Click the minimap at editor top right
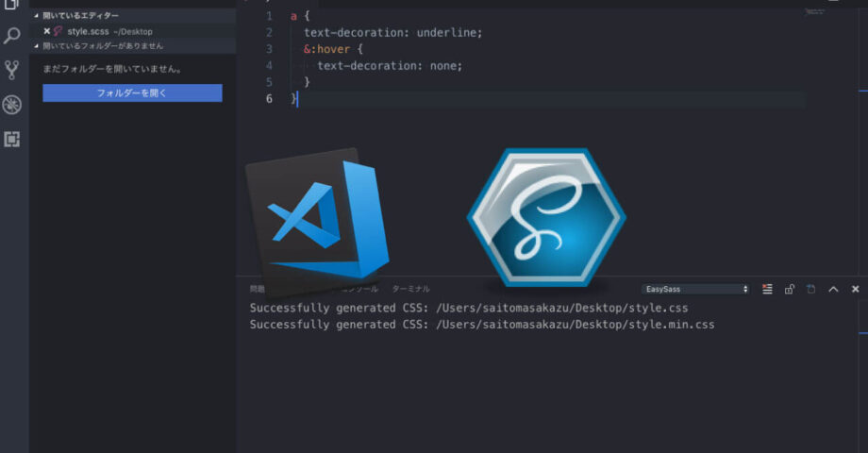 pyautogui.click(x=814, y=12)
